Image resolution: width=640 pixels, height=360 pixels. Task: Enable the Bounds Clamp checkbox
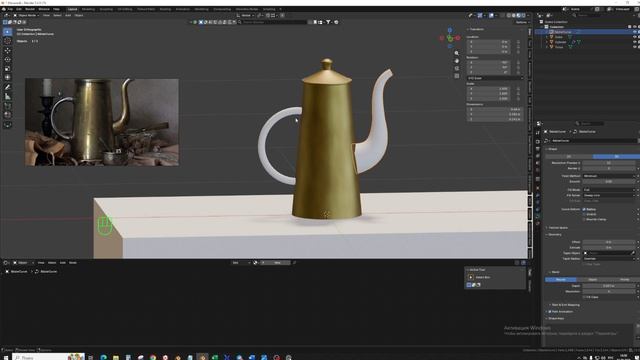tap(584, 220)
